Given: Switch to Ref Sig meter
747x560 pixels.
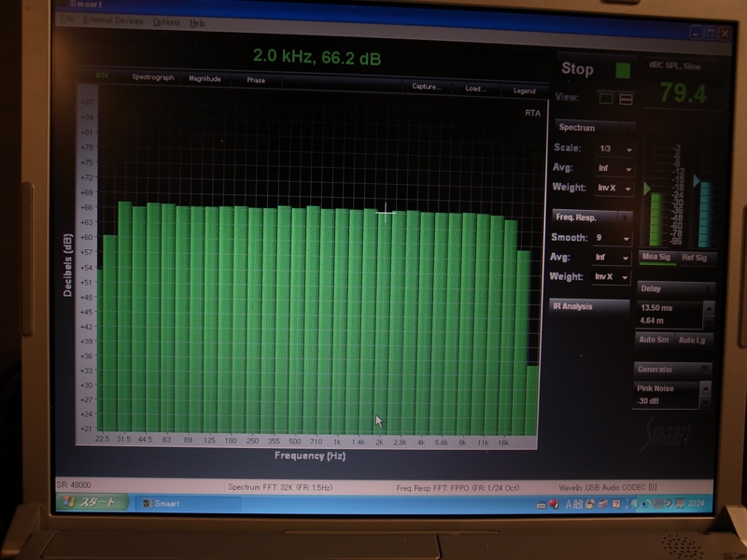Looking at the screenshot, I should 695,258.
